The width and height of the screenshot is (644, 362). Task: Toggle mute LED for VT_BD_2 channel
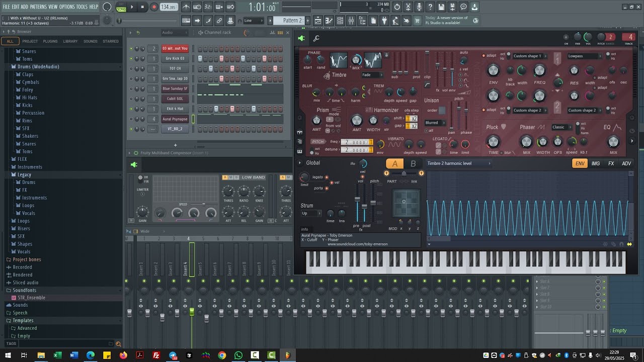click(x=131, y=129)
